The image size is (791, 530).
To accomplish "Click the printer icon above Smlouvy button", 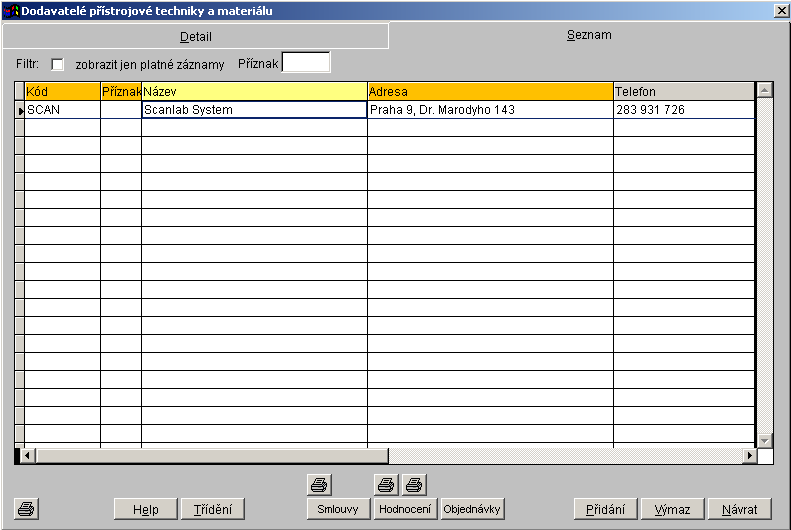I will click(318, 485).
